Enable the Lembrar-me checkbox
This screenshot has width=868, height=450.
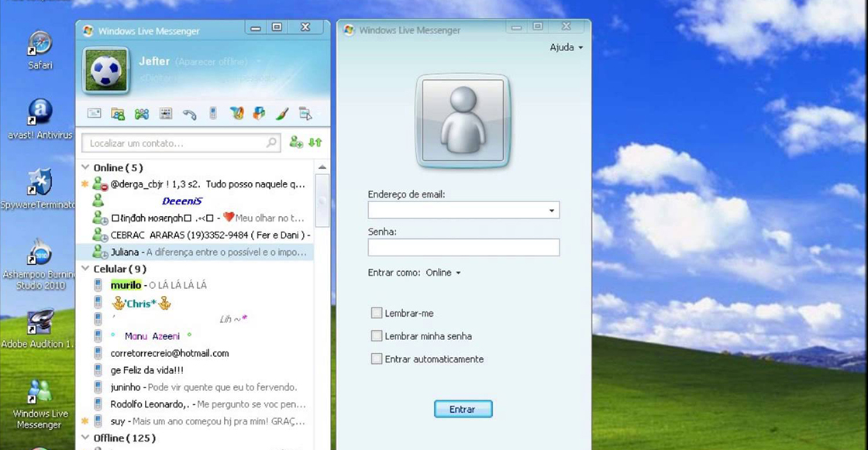point(377,314)
